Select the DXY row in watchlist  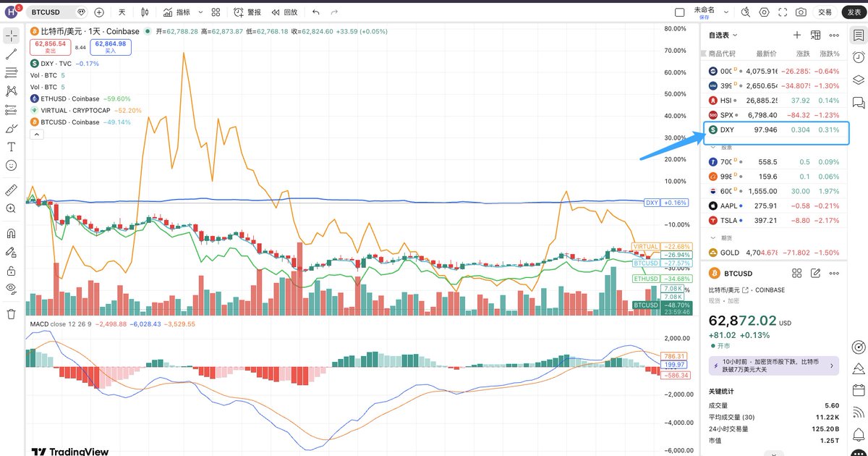775,130
